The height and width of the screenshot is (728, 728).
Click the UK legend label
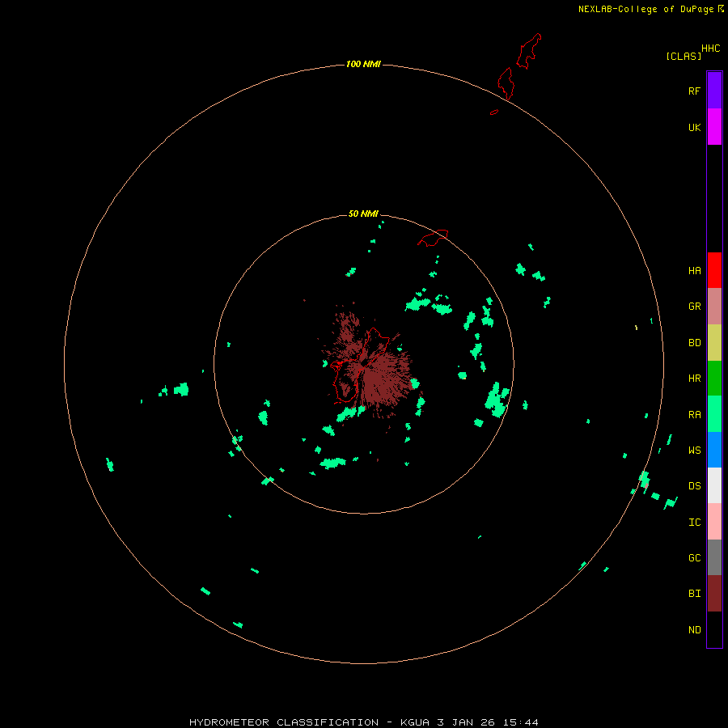coord(694,127)
